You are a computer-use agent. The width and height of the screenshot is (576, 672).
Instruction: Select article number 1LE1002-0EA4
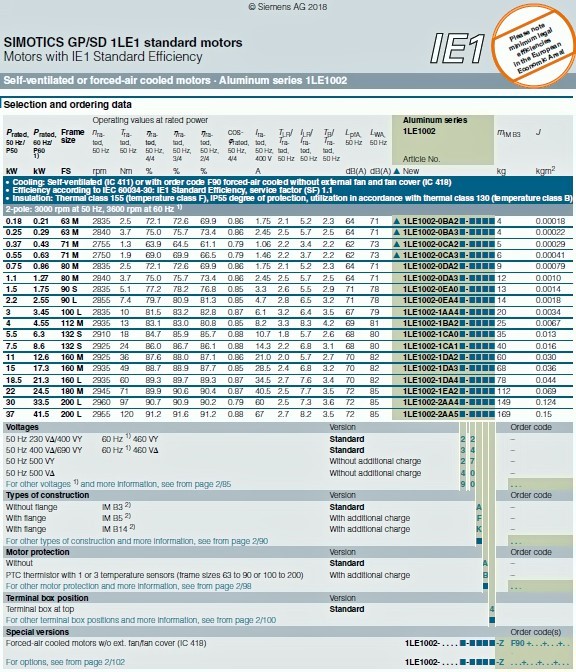coord(431,300)
